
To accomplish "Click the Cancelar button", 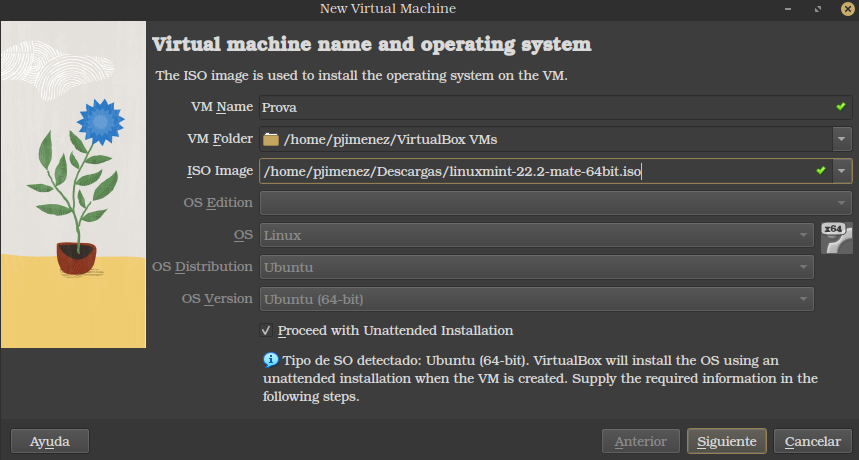I will [812, 441].
